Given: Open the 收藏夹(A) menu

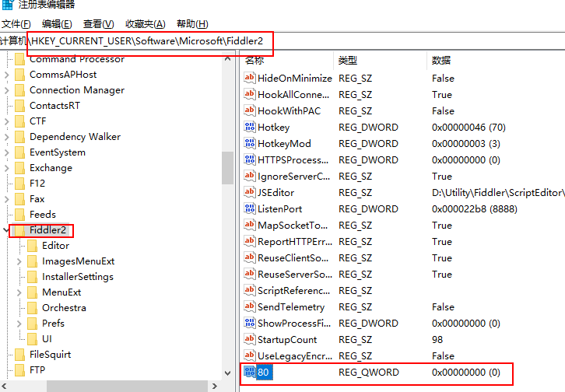Looking at the screenshot, I should pyautogui.click(x=146, y=24).
